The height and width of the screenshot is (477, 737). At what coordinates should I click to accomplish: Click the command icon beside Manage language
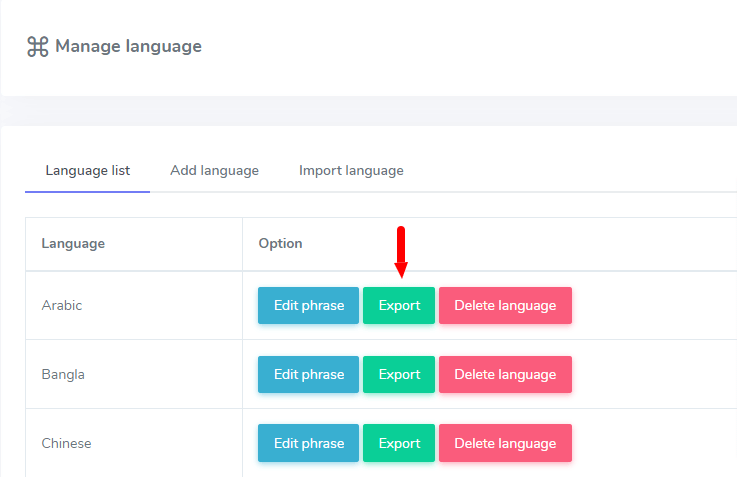click(x=38, y=47)
